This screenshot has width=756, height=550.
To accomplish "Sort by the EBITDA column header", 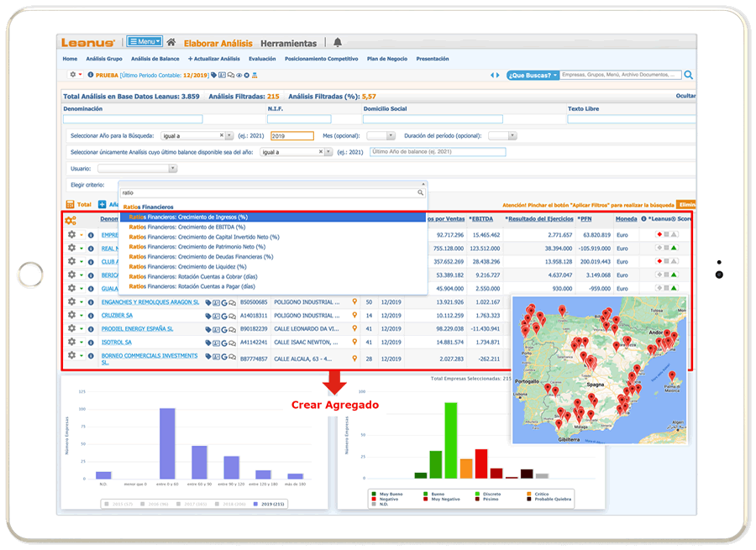I will 482,219.
